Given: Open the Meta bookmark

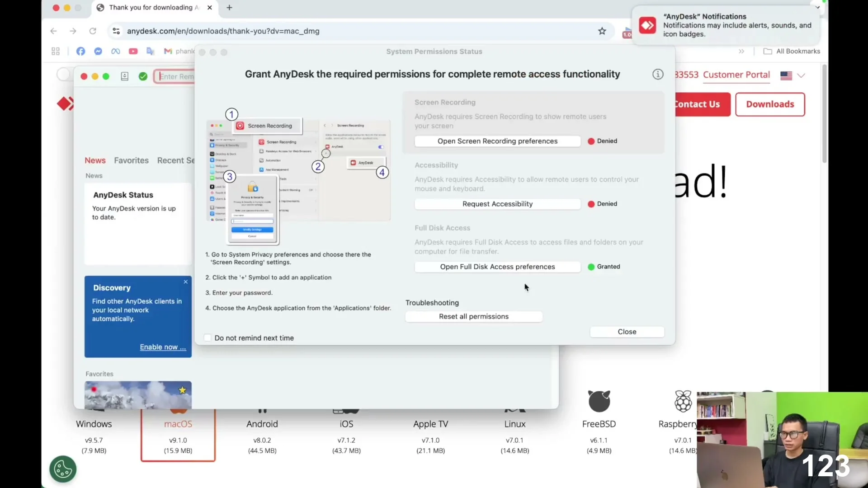Looking at the screenshot, I should click(116, 52).
